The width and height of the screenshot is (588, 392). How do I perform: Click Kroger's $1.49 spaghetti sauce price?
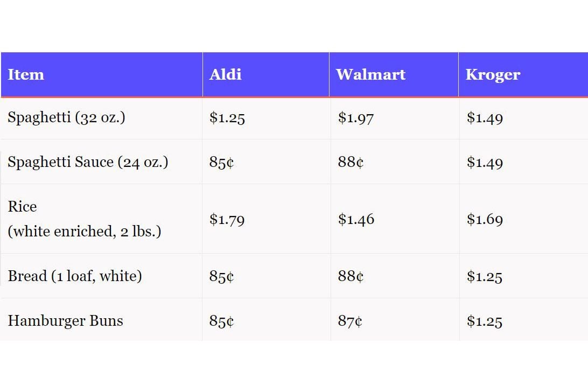485,163
